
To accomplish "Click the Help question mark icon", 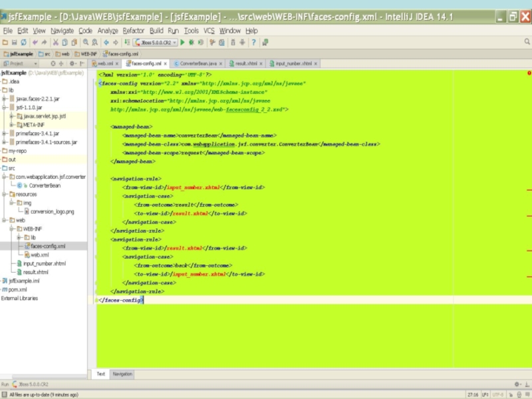I will pyautogui.click(x=253, y=43).
